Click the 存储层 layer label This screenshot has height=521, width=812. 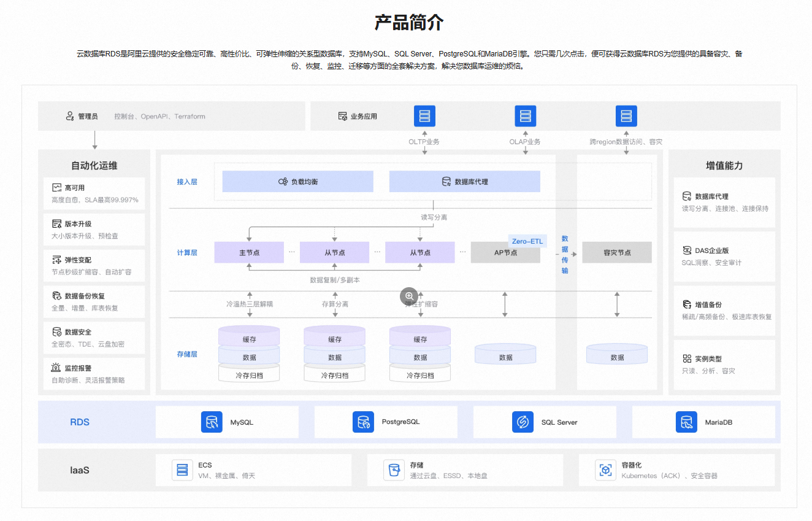187,354
